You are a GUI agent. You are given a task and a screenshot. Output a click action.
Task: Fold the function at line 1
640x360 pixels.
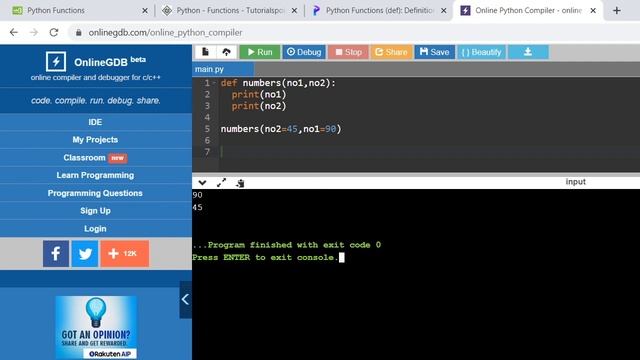click(215, 83)
